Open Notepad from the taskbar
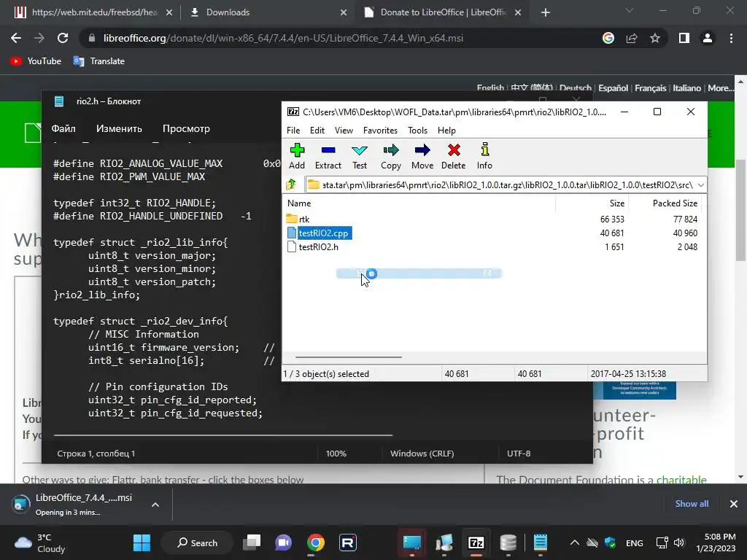Screen dimensions: 747x560 [x=541, y=542]
